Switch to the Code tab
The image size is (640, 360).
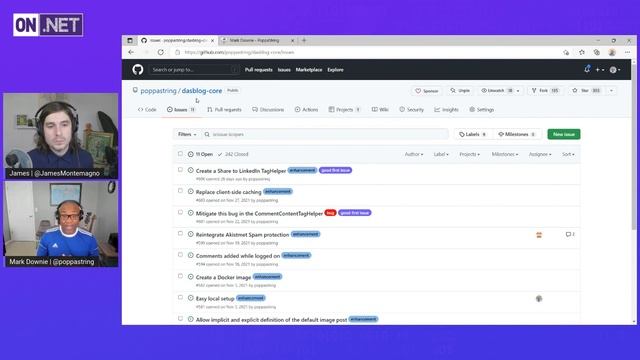click(147, 109)
